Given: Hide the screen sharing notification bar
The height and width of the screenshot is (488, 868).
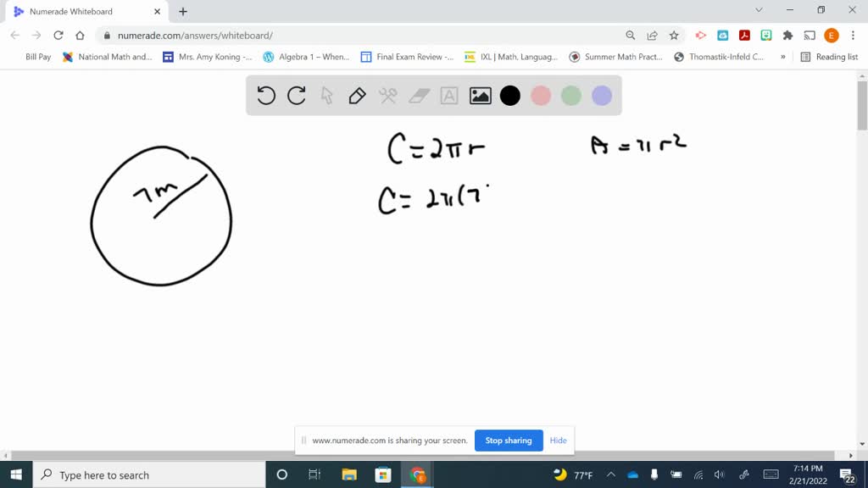Looking at the screenshot, I should (558, 441).
